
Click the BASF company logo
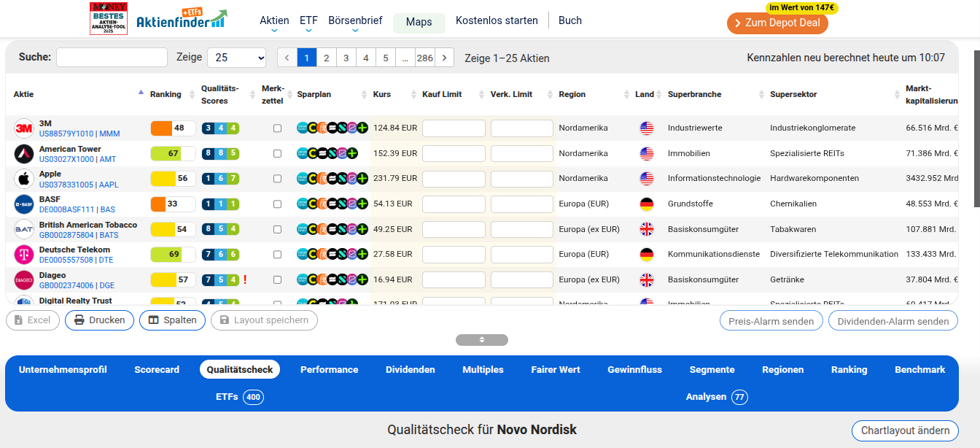[x=23, y=204]
